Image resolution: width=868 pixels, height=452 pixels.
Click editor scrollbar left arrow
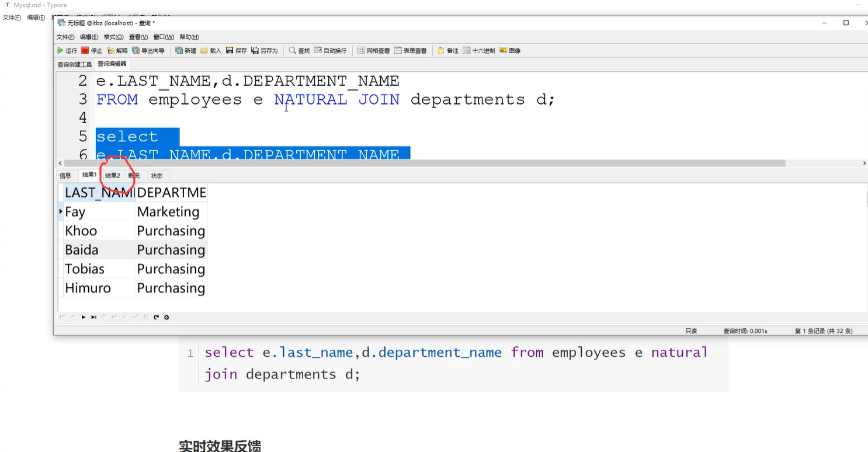(60, 164)
